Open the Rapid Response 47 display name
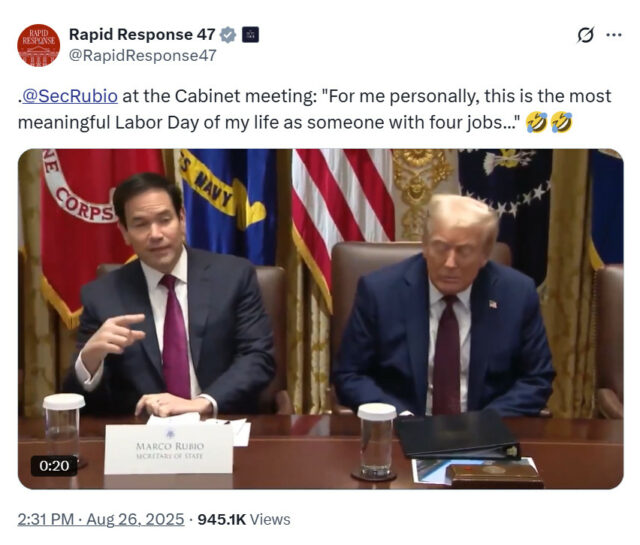640x545 pixels. pos(142,34)
